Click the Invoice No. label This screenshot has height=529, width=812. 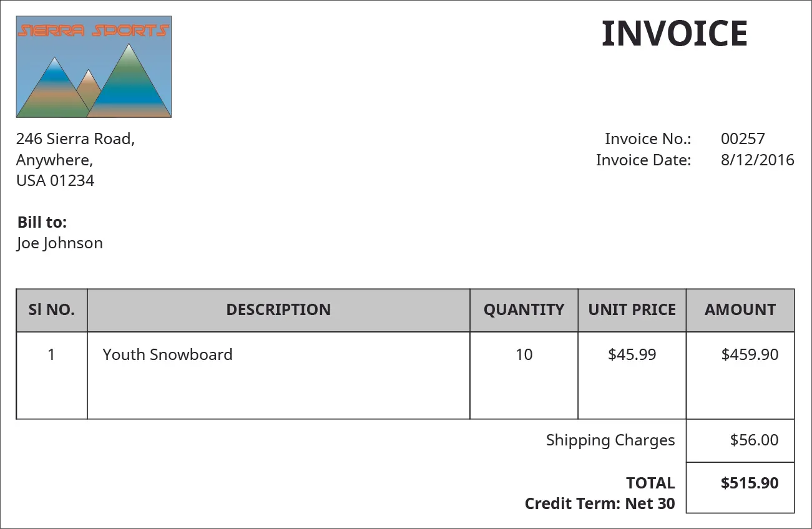[x=648, y=138]
